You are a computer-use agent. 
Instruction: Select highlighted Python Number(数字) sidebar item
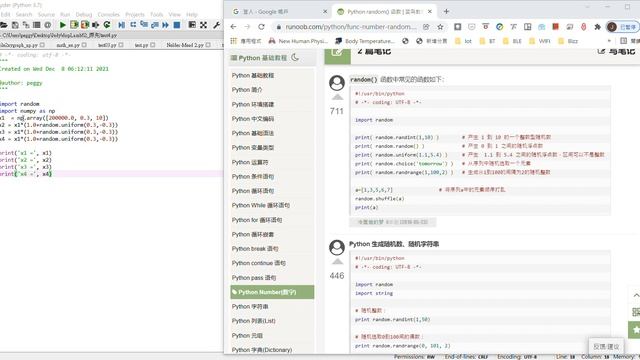[x=272, y=292]
